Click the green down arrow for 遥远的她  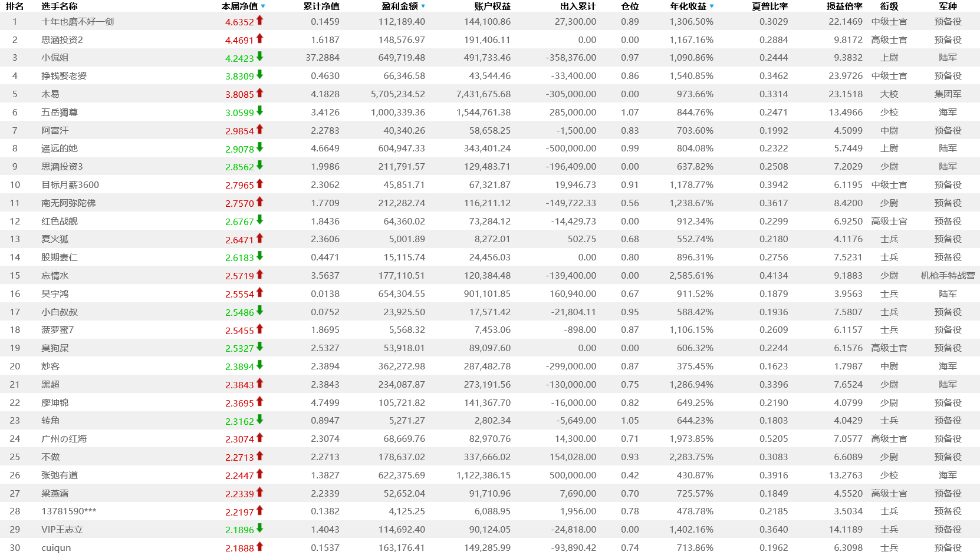pos(259,147)
